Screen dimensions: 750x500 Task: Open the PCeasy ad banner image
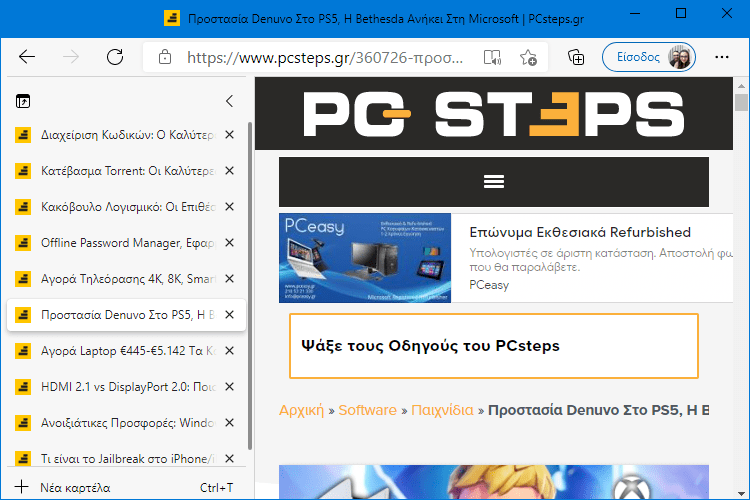pyautogui.click(x=365, y=258)
